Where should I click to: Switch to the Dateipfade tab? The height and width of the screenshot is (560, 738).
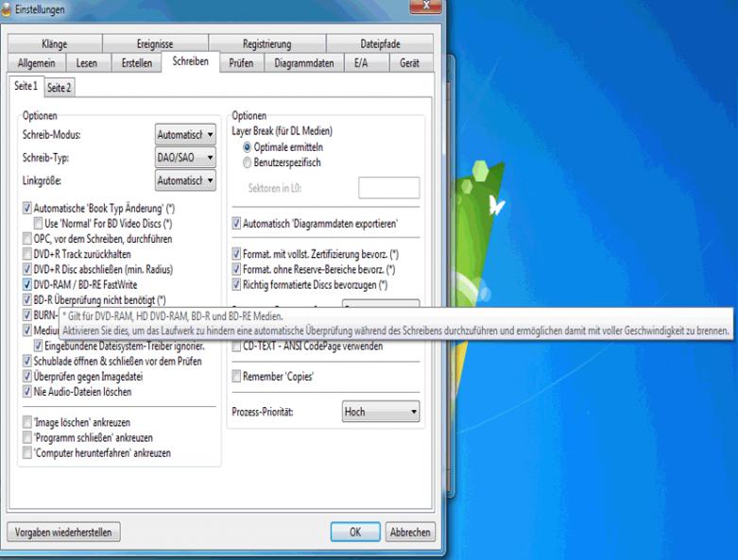tap(380, 43)
